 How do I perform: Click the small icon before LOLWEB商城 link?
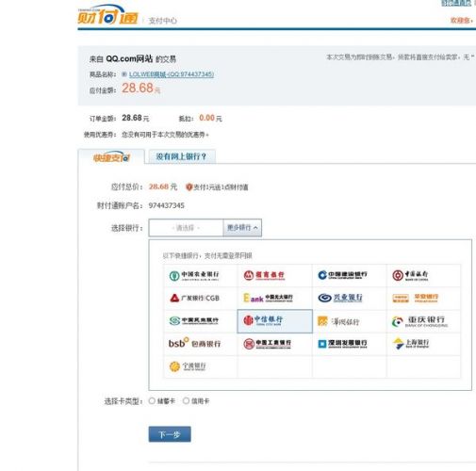(x=124, y=74)
